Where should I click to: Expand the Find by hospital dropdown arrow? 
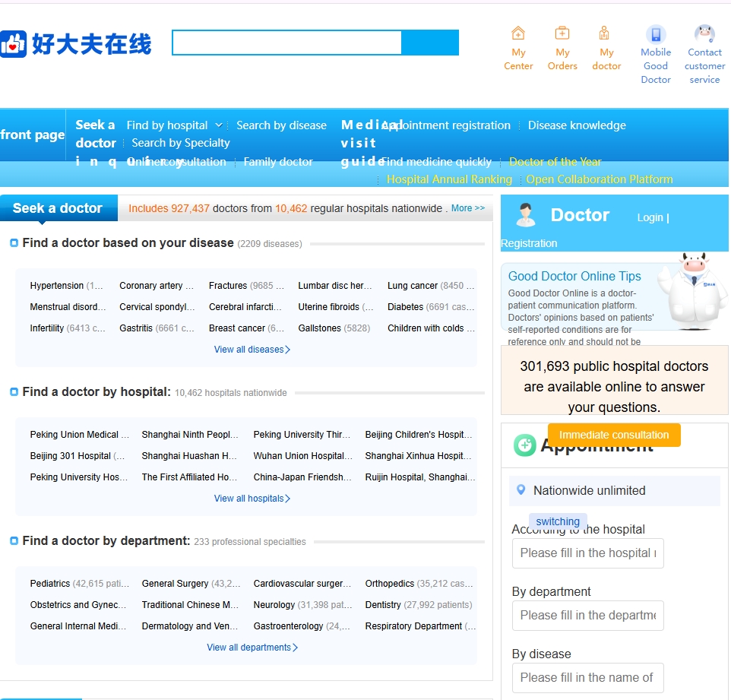point(219,125)
